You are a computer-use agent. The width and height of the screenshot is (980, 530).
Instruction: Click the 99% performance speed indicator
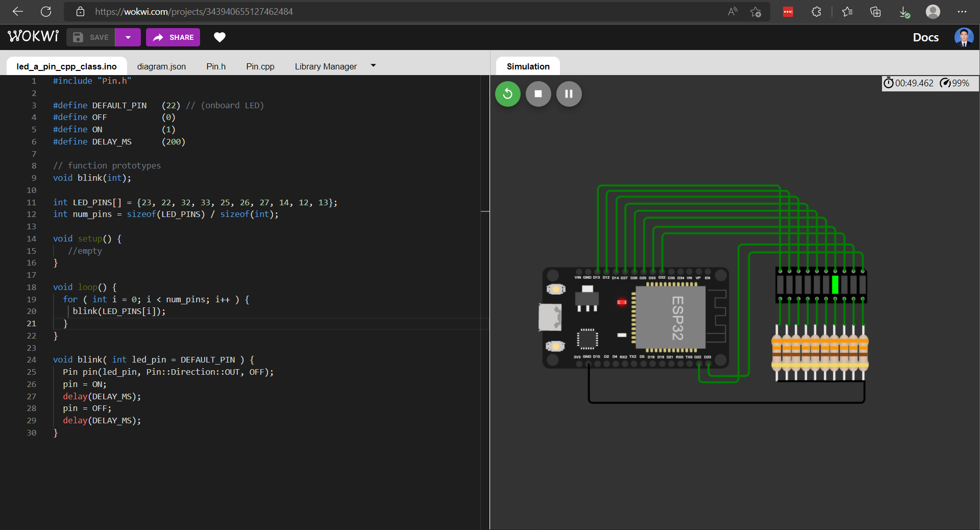point(955,83)
